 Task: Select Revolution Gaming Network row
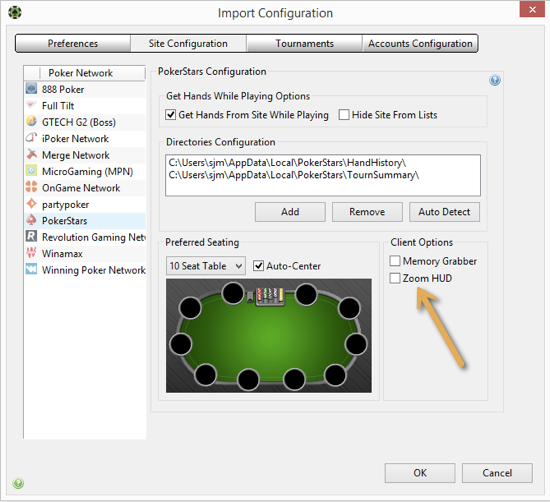(x=85, y=237)
